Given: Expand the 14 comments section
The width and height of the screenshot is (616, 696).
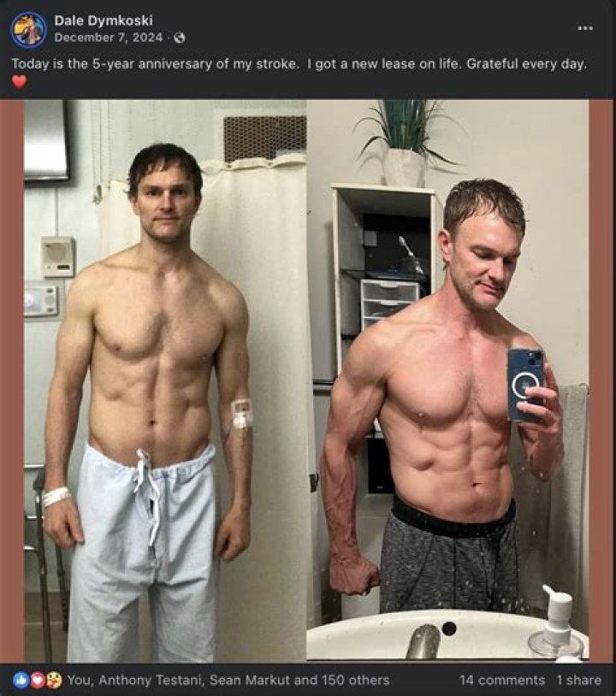Looking at the screenshot, I should 502,680.
